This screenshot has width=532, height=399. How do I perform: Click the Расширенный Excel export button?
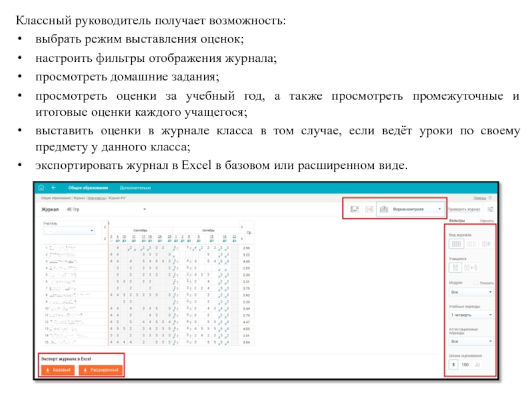pos(100,369)
